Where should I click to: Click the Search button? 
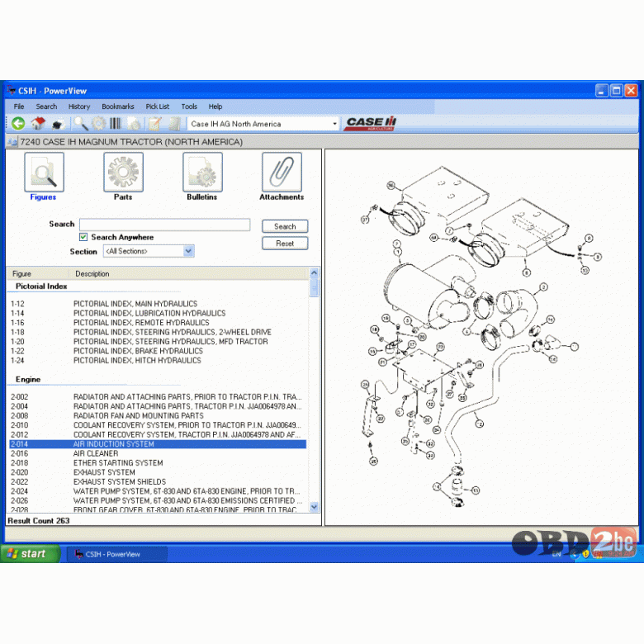point(285,226)
